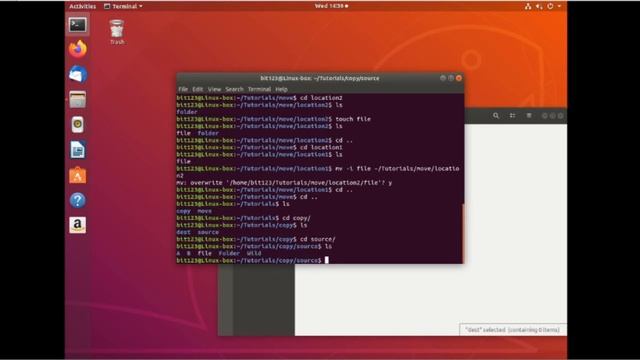Click the 'Wild' entry in ls output
640x360 pixels.
coord(254,253)
